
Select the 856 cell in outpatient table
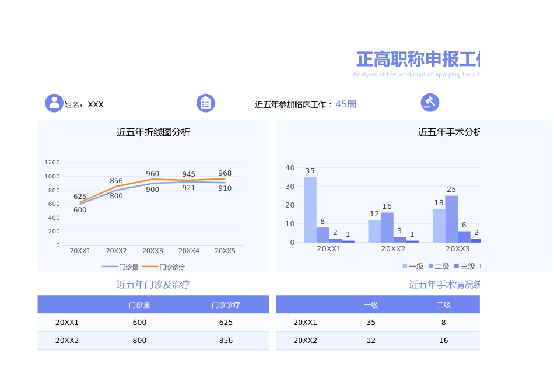[226, 341]
